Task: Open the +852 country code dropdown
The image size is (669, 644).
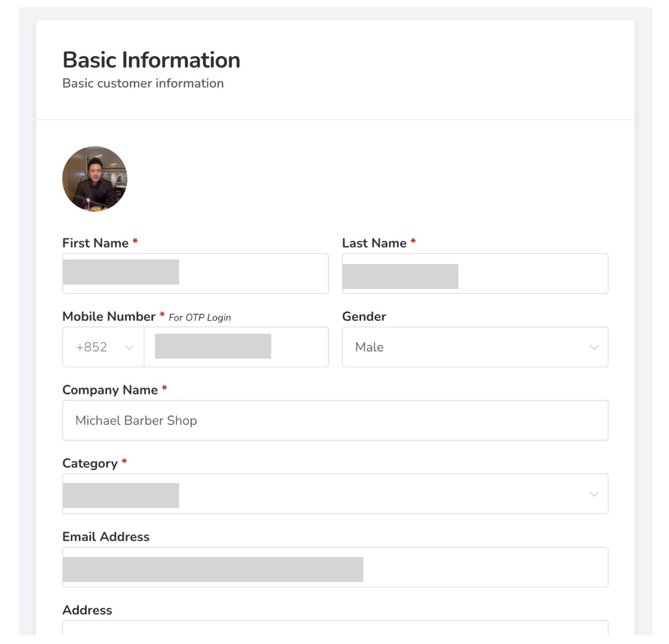Action: 103,347
